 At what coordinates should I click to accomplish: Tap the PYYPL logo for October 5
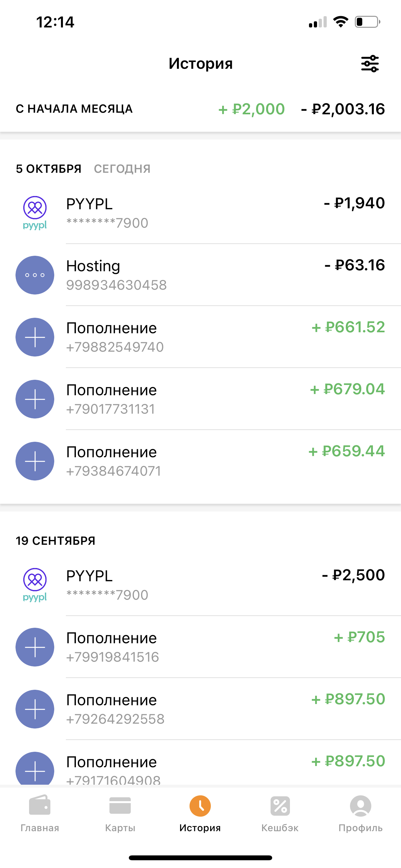point(35,213)
